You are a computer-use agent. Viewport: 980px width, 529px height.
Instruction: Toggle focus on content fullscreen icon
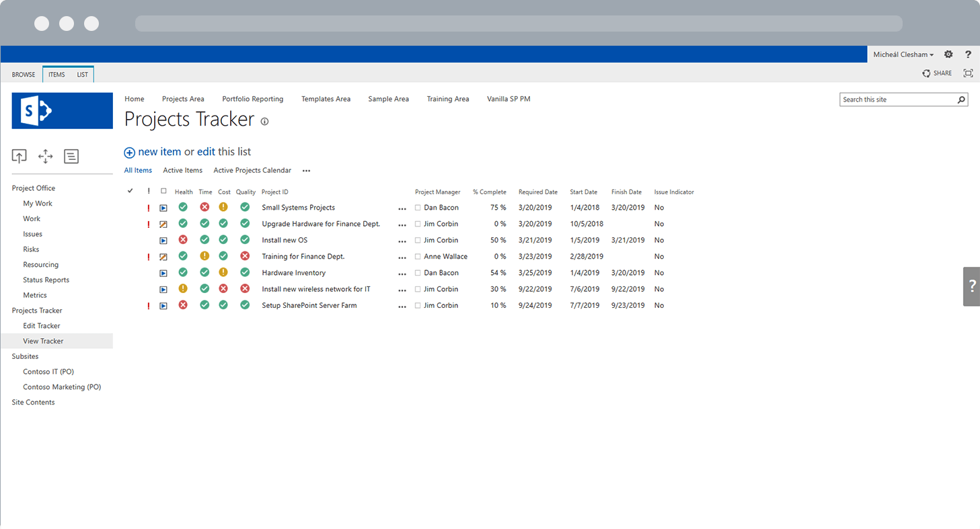[x=969, y=73]
